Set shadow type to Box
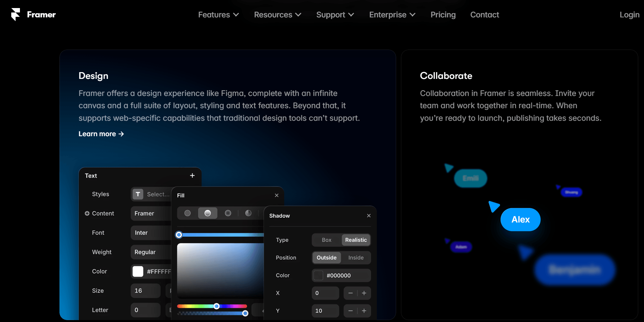This screenshot has height=322, width=644. click(x=327, y=240)
